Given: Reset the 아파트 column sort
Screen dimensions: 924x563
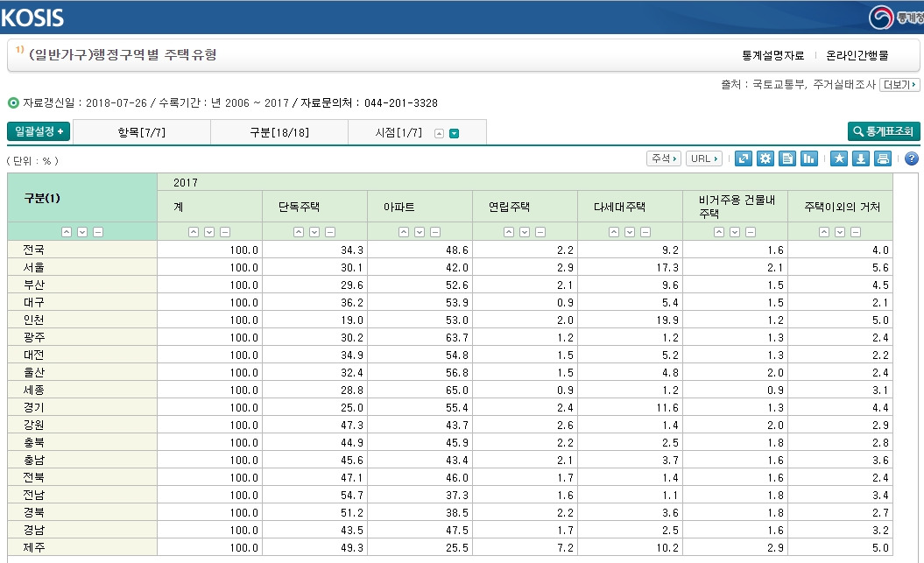Looking at the screenshot, I should (435, 232).
